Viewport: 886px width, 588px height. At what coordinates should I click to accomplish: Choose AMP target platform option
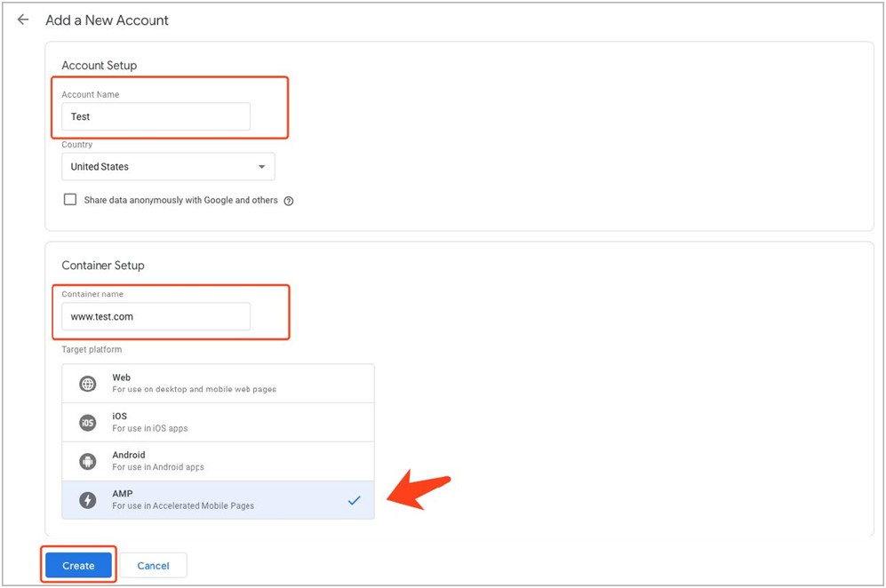click(218, 500)
